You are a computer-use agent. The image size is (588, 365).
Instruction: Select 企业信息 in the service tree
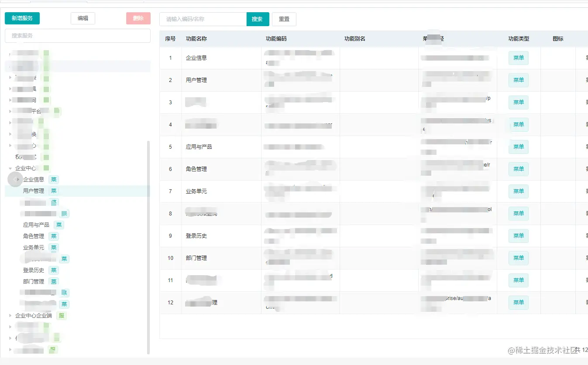[34, 180]
